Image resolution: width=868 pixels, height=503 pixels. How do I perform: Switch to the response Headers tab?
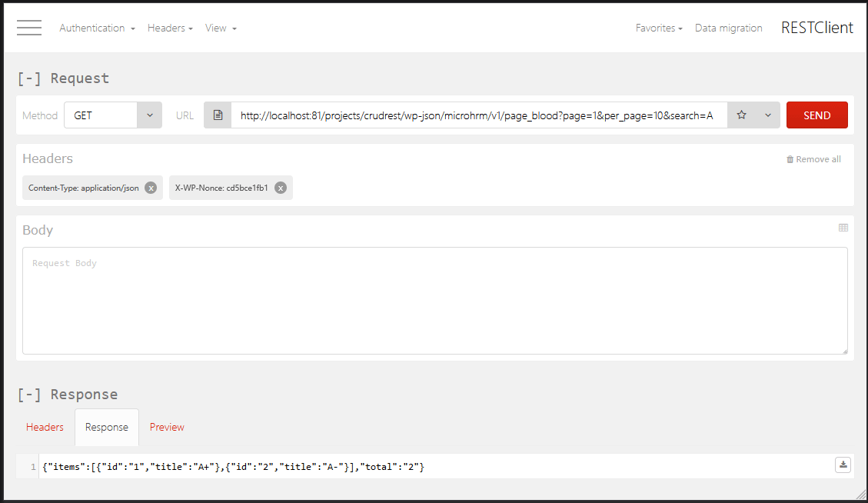45,427
